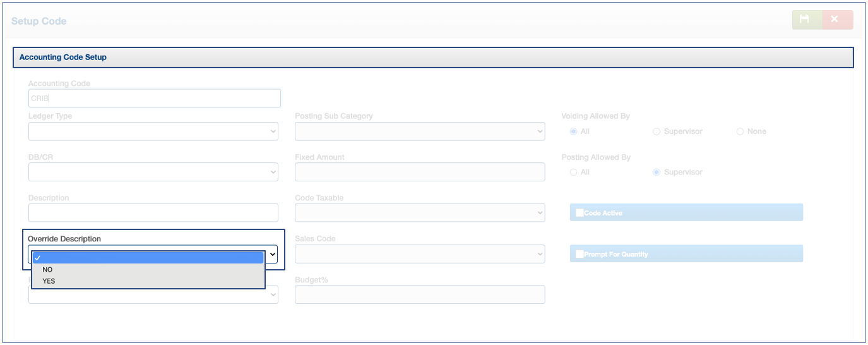Enable the Code Active checkbox
868x345 pixels.
[x=580, y=213]
